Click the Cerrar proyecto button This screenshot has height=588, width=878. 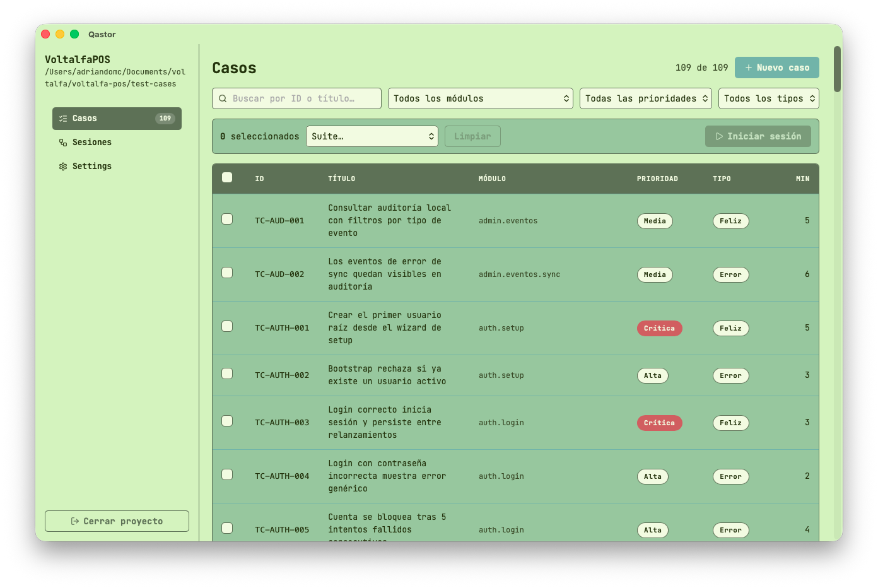pos(117,521)
